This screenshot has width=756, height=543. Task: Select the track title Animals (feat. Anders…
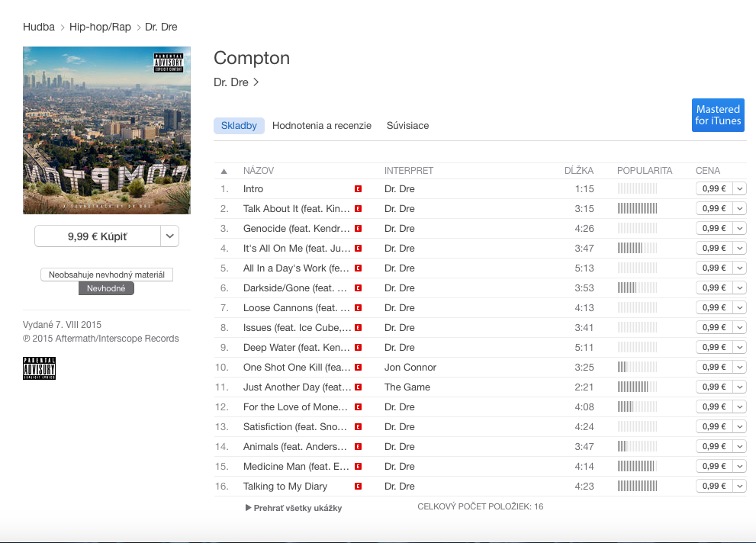tap(295, 447)
